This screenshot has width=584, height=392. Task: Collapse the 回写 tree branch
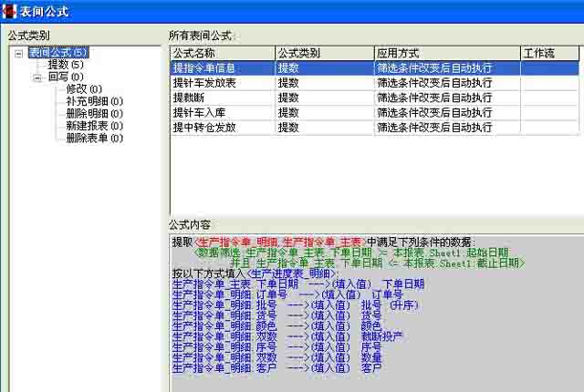click(37, 77)
